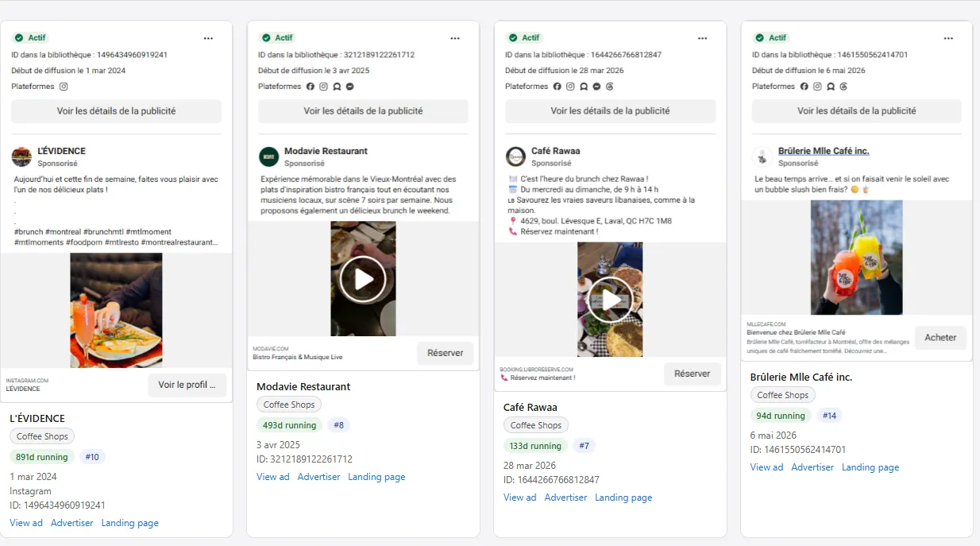This screenshot has height=546, width=980.
Task: Click Facebook platform icon on Modavie card
Action: [x=311, y=87]
